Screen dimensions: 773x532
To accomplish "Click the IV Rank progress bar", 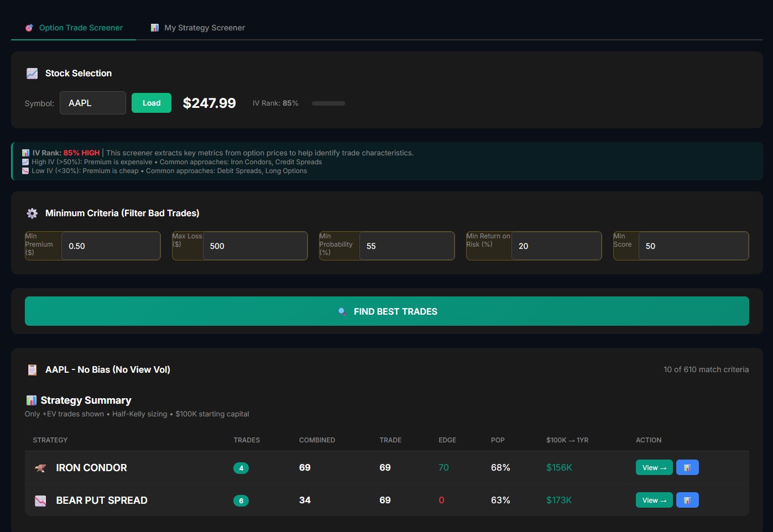I will [328, 103].
